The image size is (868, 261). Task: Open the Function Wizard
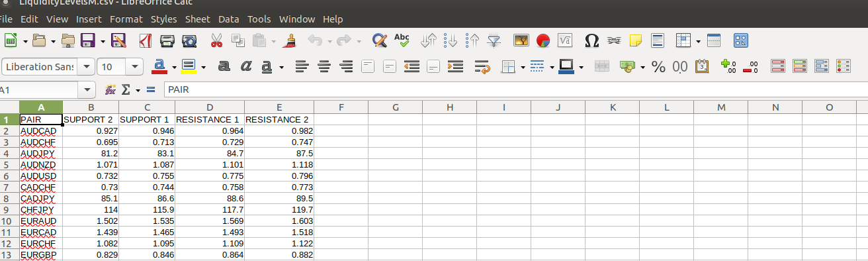pos(110,89)
